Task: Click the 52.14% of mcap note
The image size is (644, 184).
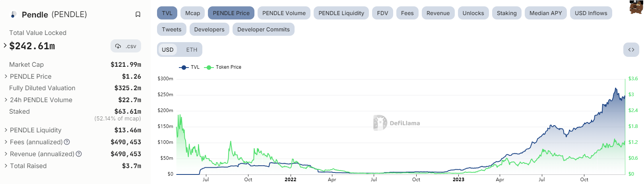Action: (x=118, y=118)
